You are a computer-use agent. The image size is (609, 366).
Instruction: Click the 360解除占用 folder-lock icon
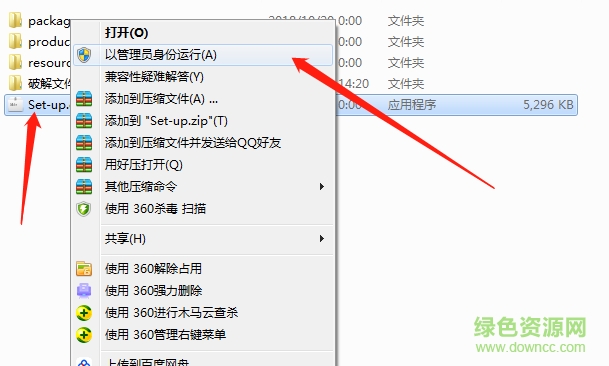pyautogui.click(x=84, y=268)
